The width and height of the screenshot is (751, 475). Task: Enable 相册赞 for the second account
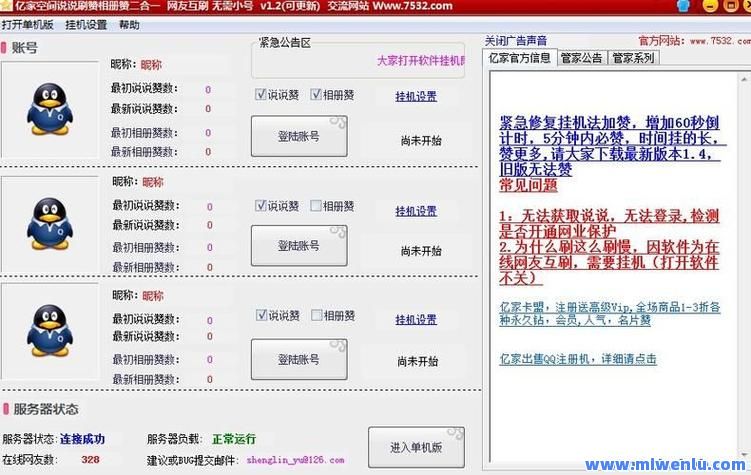pos(316,206)
